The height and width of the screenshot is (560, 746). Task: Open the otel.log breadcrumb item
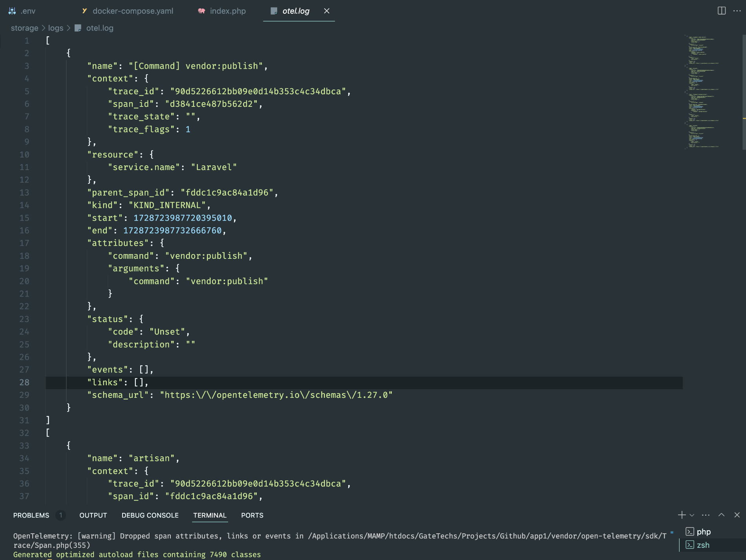pyautogui.click(x=100, y=28)
